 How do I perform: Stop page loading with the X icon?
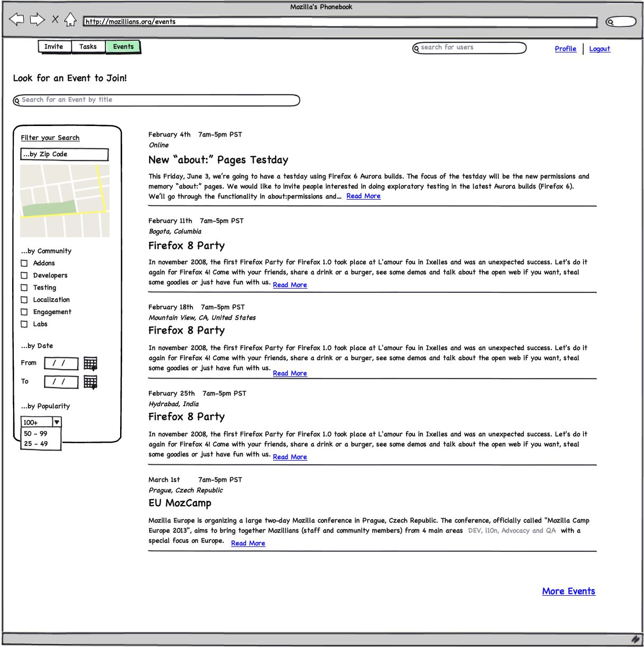pos(55,20)
